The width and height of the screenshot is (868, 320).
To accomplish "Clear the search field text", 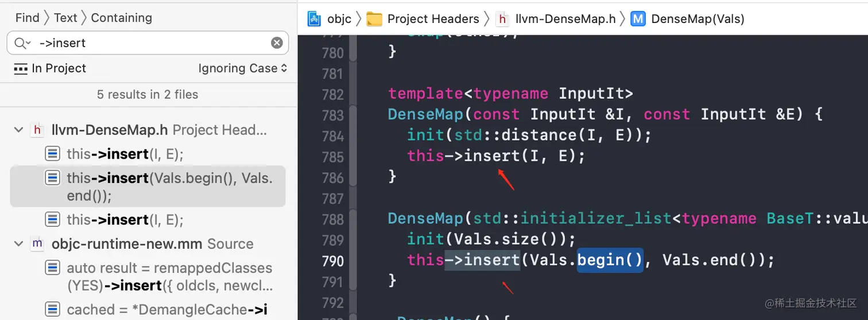I will 277,43.
